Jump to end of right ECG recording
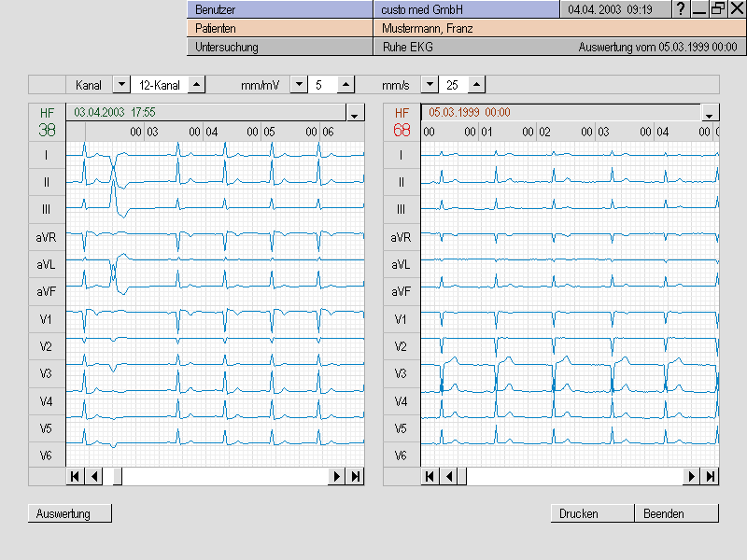Screen dimensions: 747x560 [x=711, y=477]
